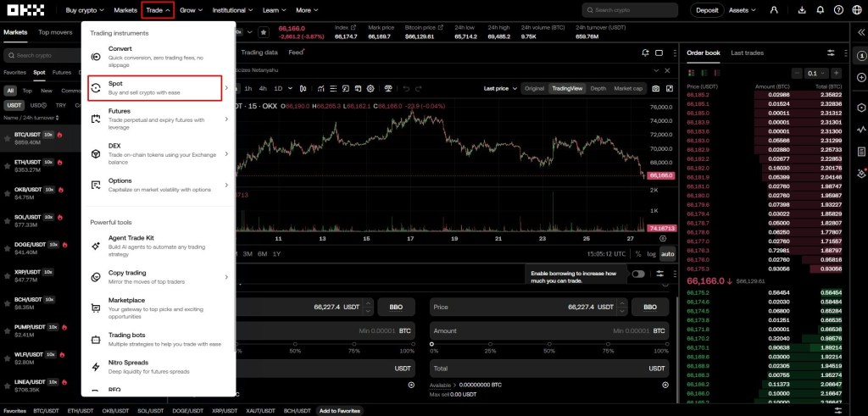Open the Convert instrument entry
This screenshot has width=868, height=416.
pyautogui.click(x=159, y=57)
